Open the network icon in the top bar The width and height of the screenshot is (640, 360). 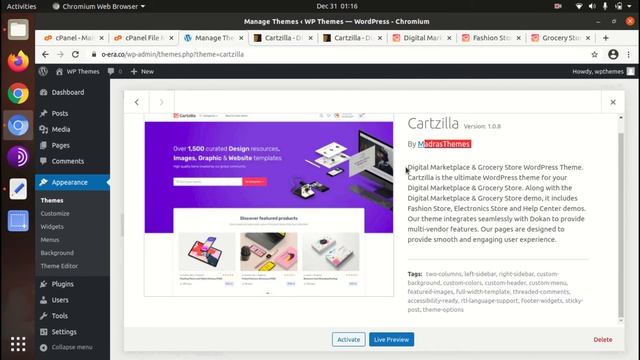point(579,6)
